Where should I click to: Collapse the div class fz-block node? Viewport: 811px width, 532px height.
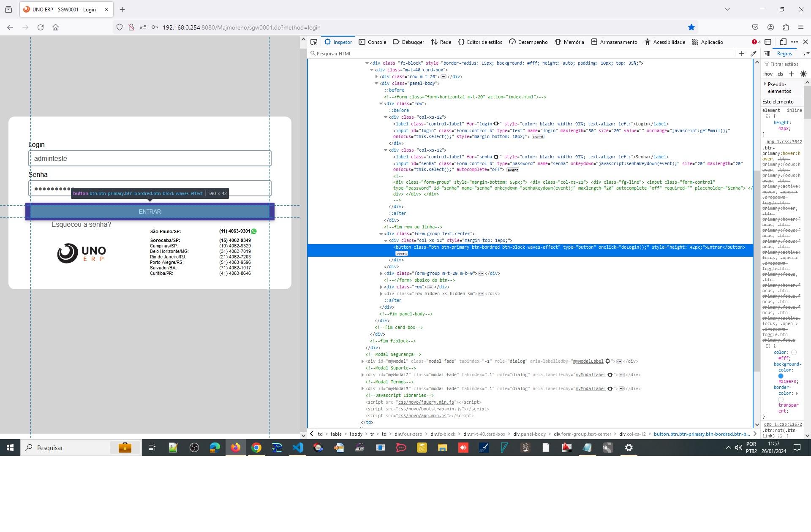367,63
